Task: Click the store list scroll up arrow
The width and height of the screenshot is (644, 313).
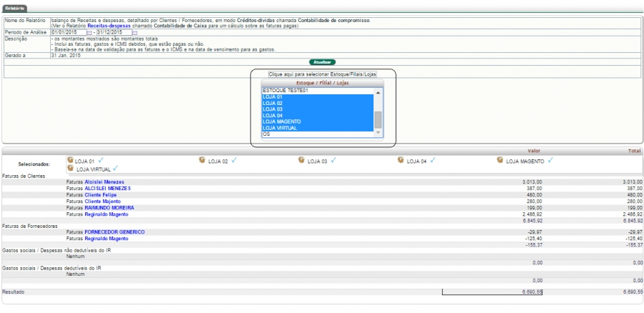Action: [378, 92]
